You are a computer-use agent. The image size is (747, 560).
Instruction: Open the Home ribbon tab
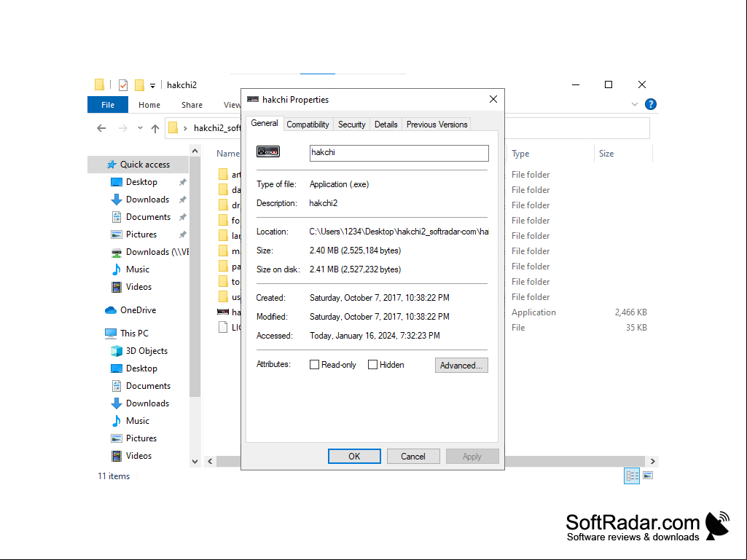(x=149, y=105)
